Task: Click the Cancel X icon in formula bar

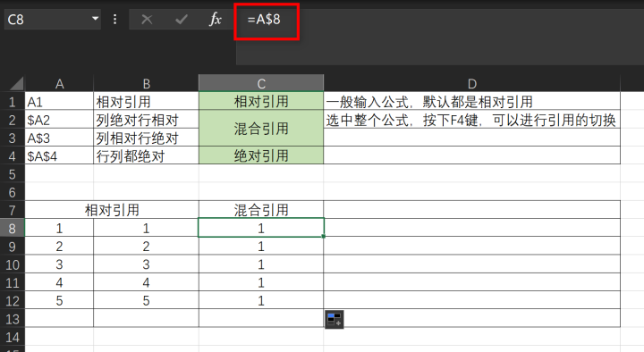Action: (147, 20)
